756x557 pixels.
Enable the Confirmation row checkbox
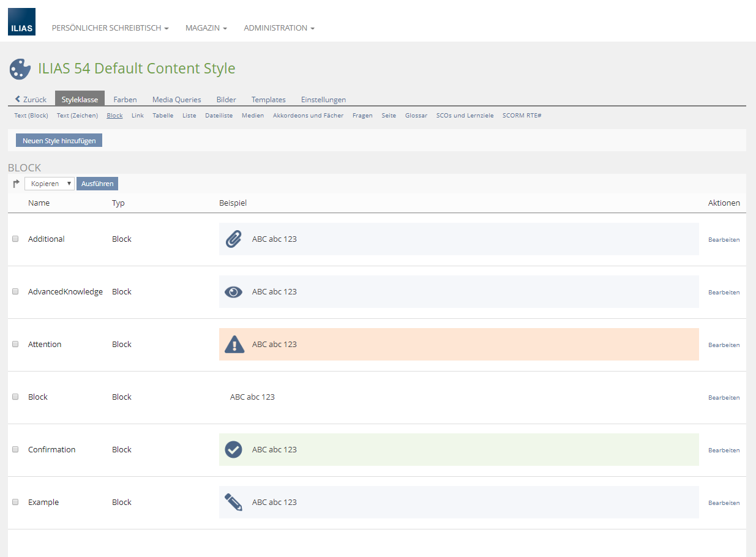point(16,450)
